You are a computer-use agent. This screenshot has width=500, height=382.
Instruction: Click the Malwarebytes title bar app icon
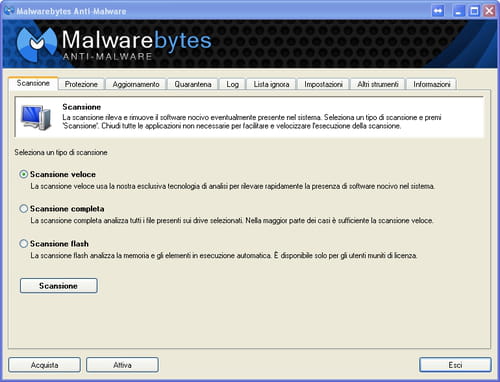(9, 11)
